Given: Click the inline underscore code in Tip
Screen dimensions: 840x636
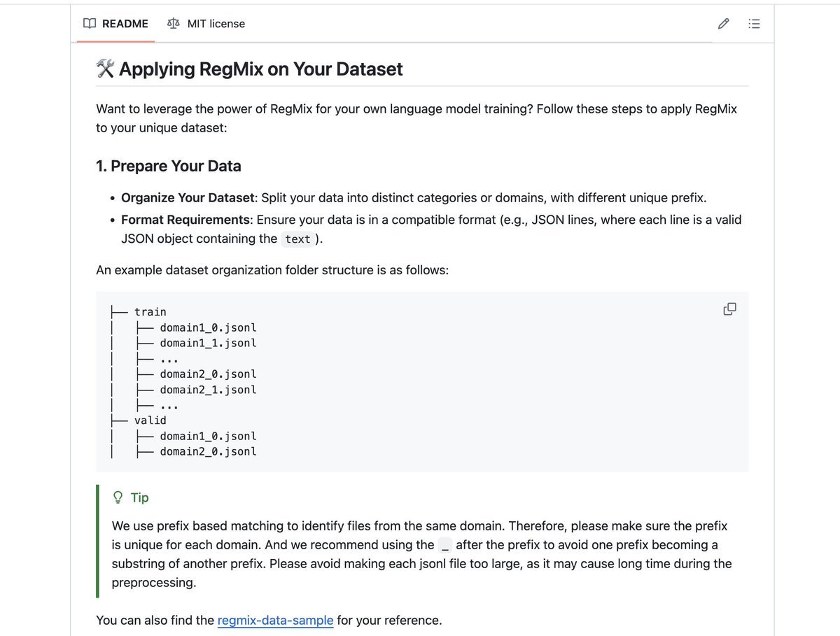Looking at the screenshot, I should click(x=445, y=545).
